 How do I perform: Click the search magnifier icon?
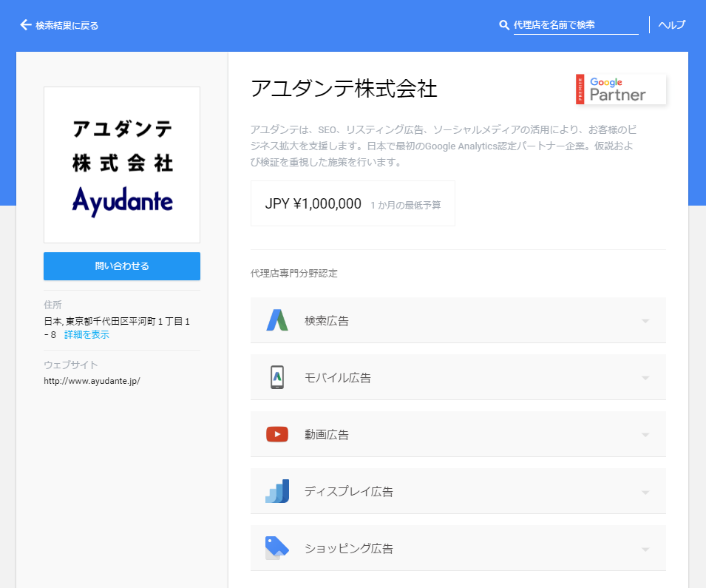pyautogui.click(x=504, y=25)
